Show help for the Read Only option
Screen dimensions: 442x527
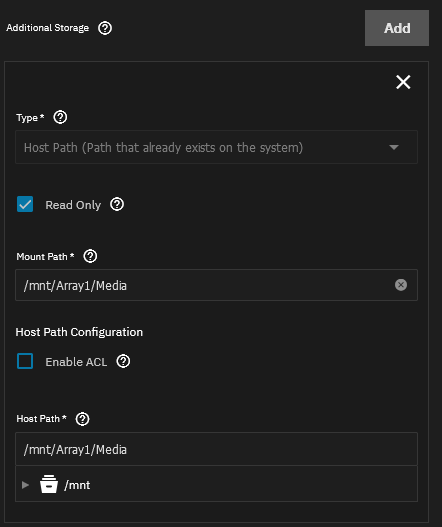(x=117, y=204)
